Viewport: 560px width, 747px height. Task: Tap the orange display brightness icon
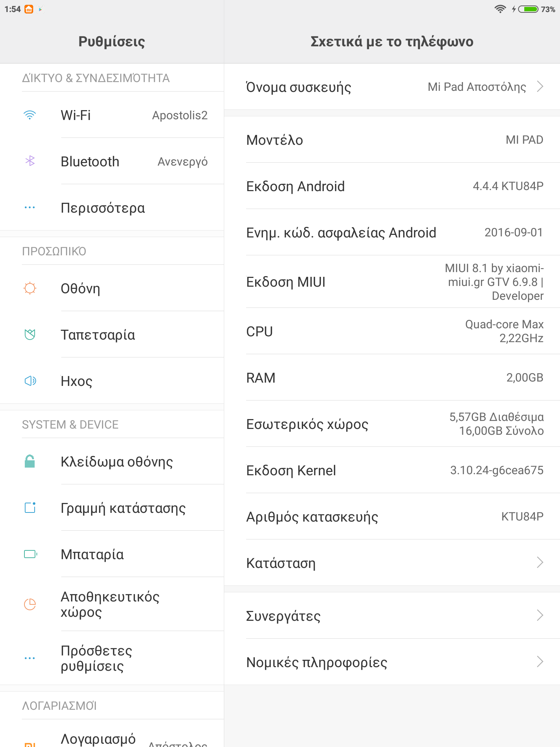[30, 288]
